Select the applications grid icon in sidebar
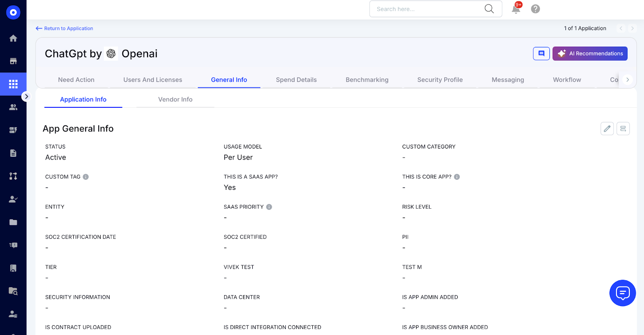The height and width of the screenshot is (335, 644). point(13,84)
